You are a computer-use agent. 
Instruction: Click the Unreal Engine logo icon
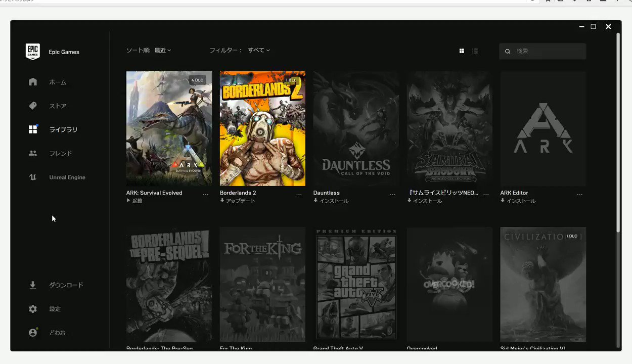33,177
